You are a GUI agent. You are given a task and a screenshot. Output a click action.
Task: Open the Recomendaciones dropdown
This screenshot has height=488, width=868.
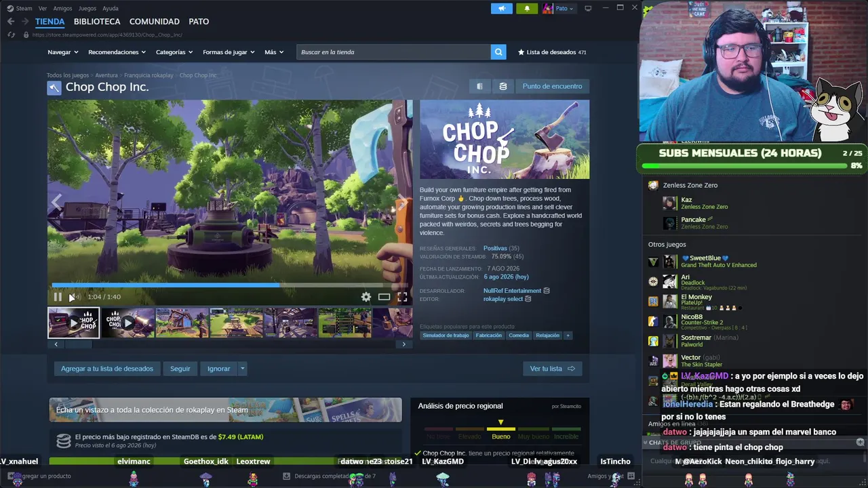click(x=117, y=52)
